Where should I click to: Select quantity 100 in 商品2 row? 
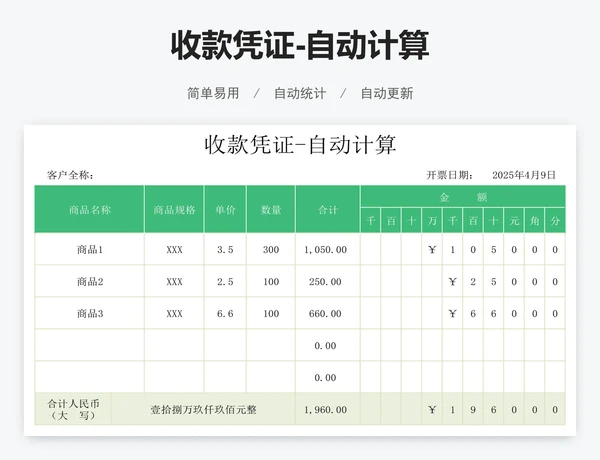pos(271,282)
